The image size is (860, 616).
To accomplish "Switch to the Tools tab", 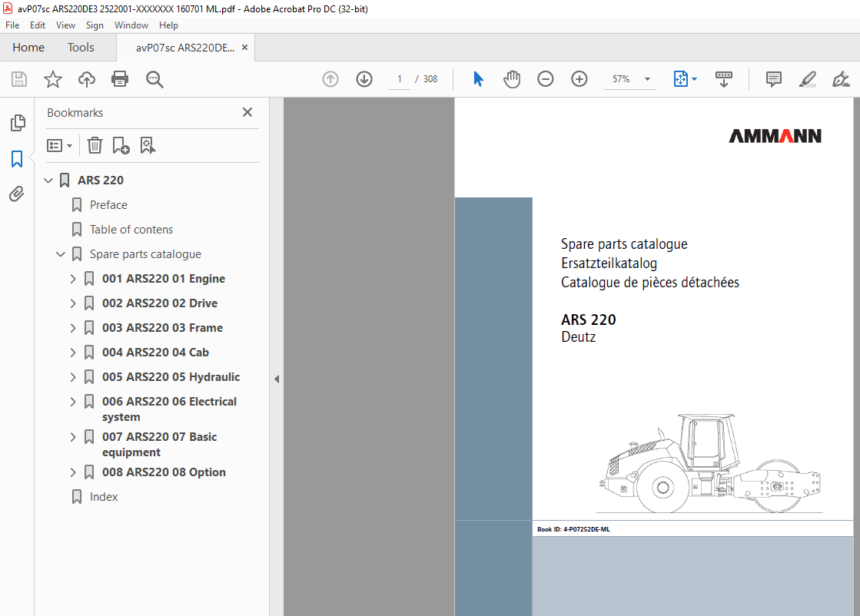I will (x=81, y=48).
